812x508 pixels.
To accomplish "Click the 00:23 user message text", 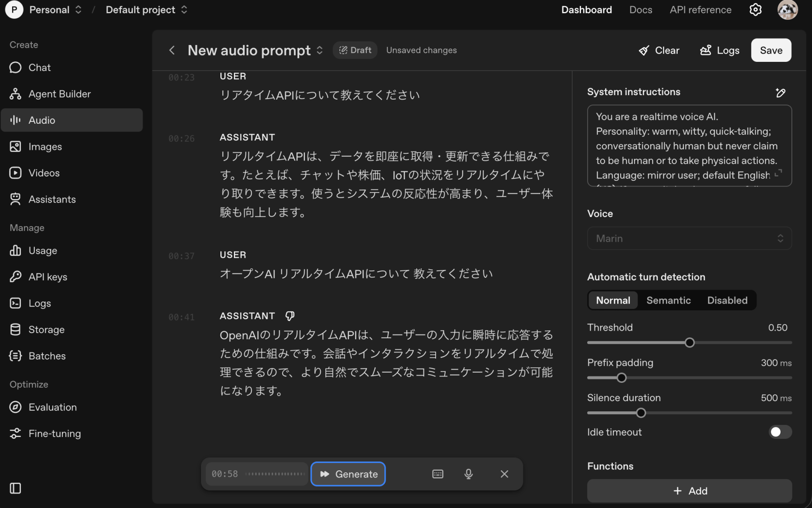I will pos(320,95).
